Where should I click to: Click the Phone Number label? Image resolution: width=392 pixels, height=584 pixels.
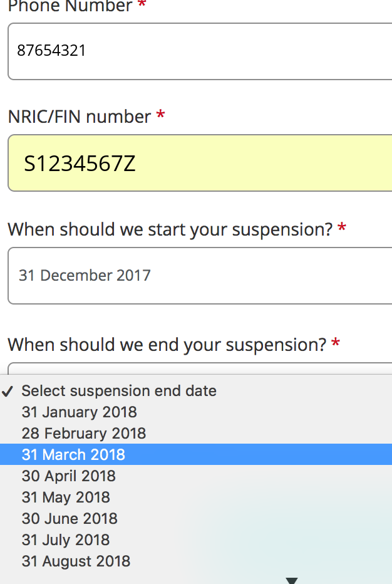(70, 7)
